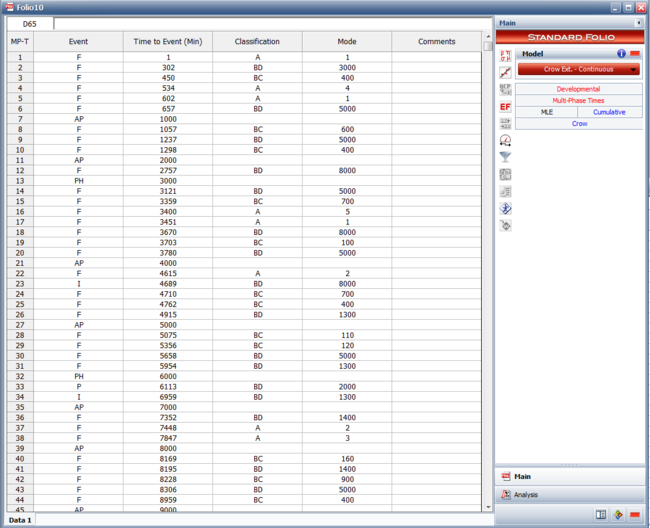Click the funnel filter icon
Image resolution: width=650 pixels, height=528 pixels.
pos(505,157)
